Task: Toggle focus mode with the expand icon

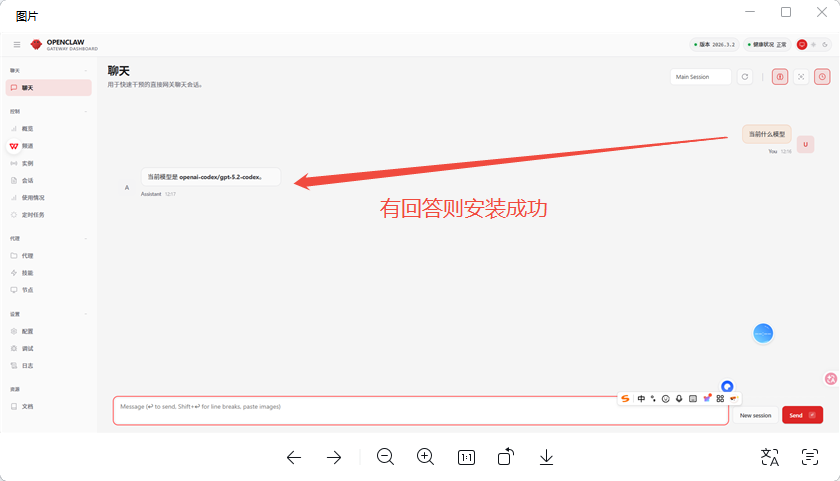Action: (x=801, y=77)
